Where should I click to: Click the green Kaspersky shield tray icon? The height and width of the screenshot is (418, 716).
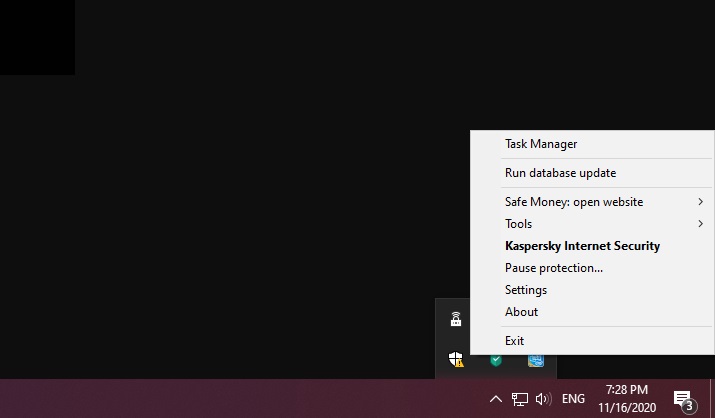(x=496, y=360)
